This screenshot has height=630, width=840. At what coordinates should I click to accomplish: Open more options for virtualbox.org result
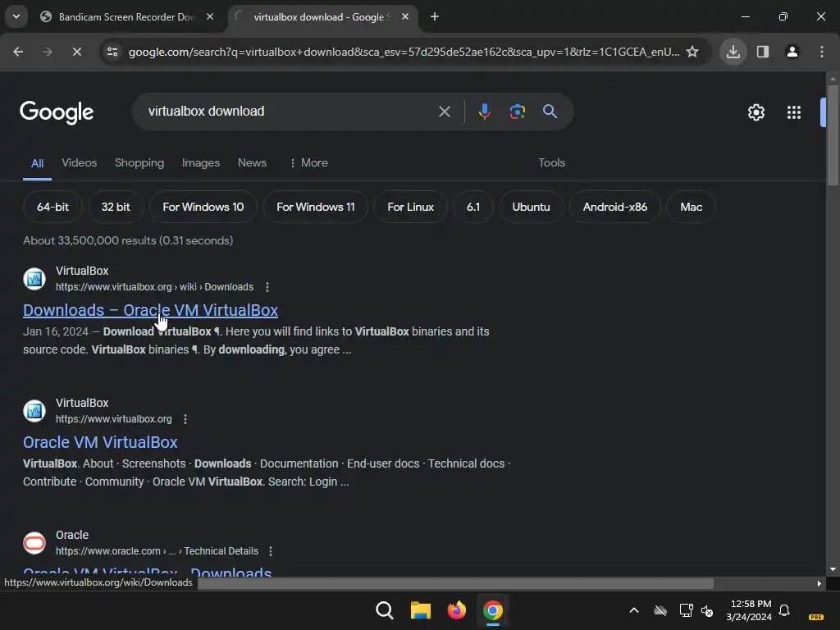click(185, 419)
